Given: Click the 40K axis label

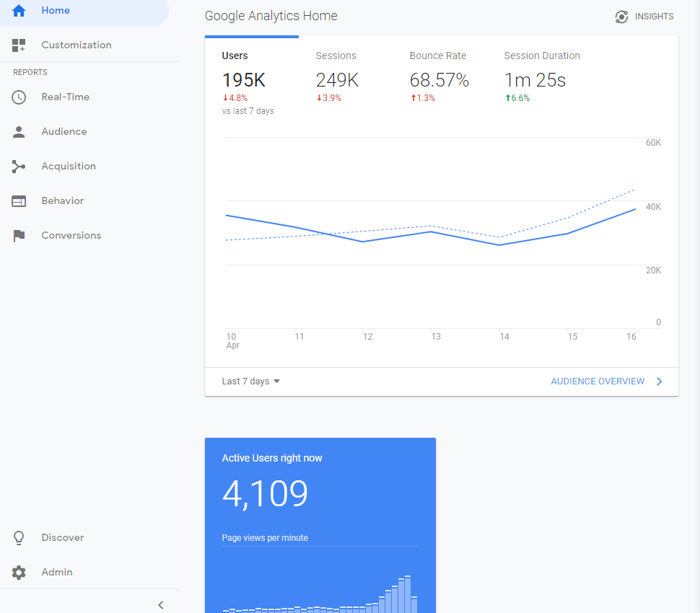Looking at the screenshot, I should [x=653, y=207].
